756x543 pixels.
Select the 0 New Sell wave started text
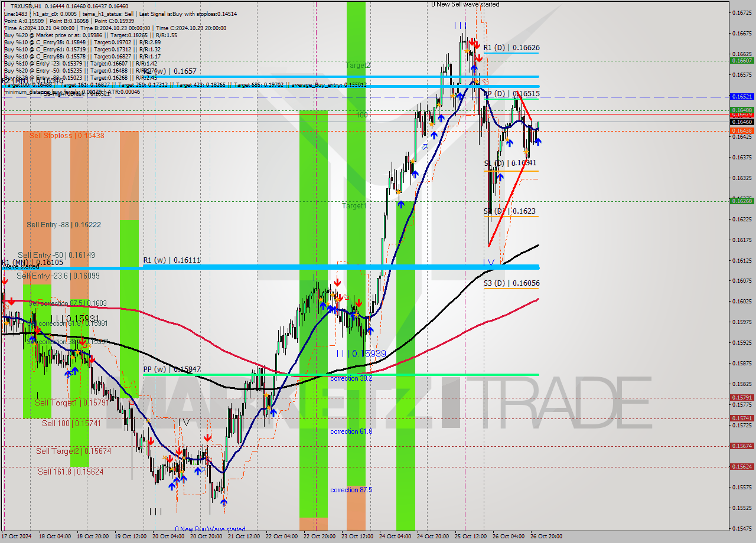tap(465, 4)
